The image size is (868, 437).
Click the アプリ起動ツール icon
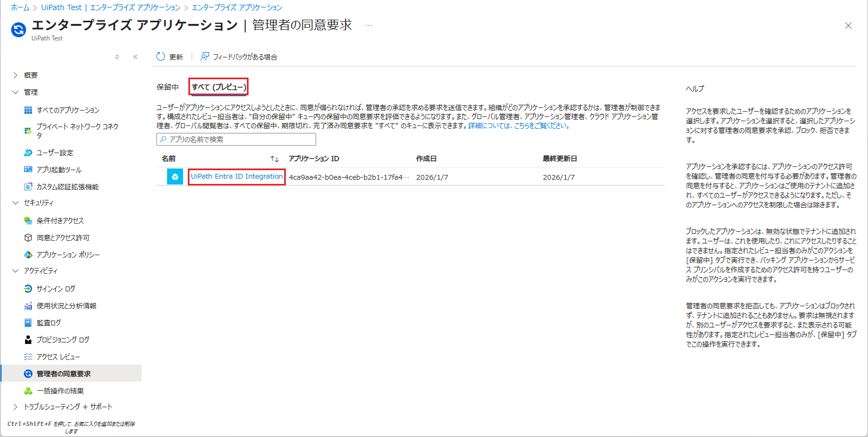coord(28,170)
